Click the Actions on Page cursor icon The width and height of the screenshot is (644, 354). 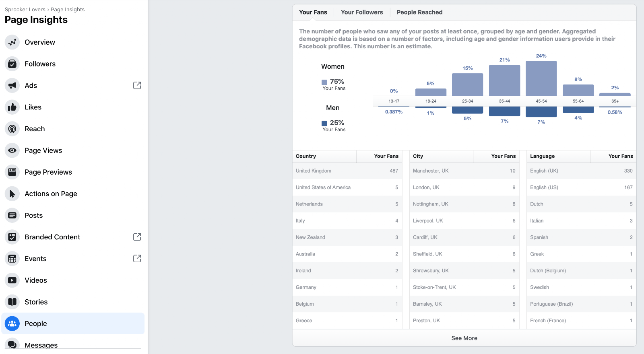coord(12,194)
